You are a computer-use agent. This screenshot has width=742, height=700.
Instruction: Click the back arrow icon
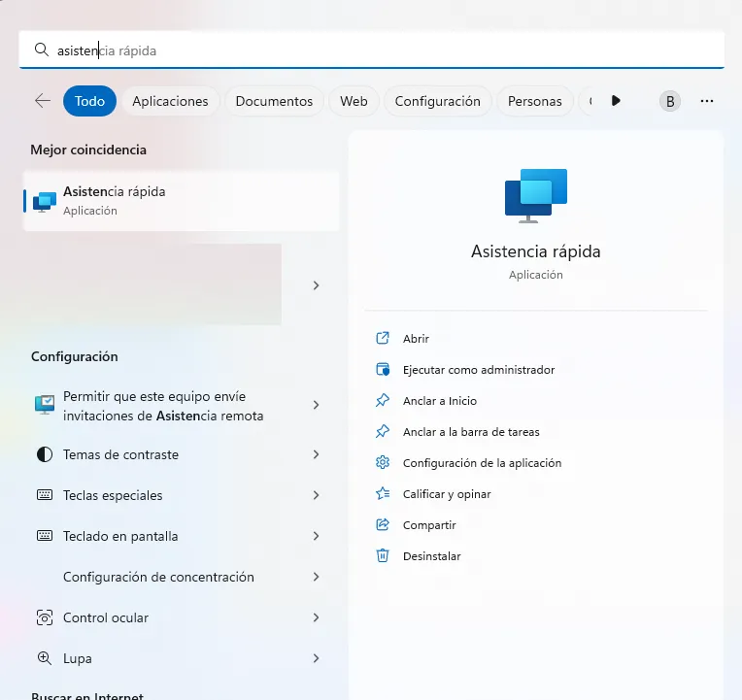[x=42, y=101]
